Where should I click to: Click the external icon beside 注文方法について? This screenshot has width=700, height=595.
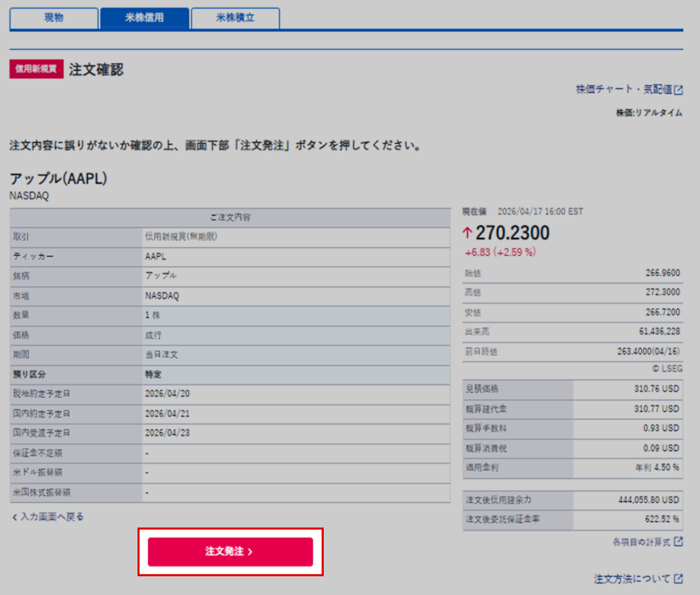point(679,579)
